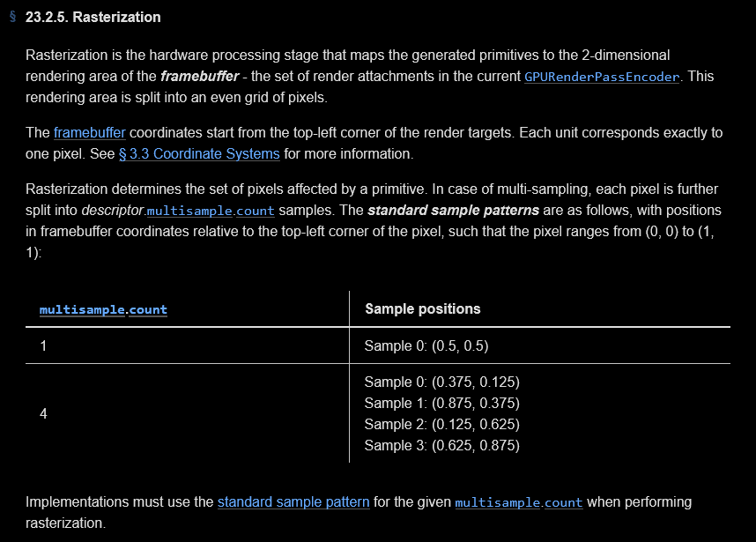The width and height of the screenshot is (756, 542).
Task: Click multisample link after the italic descriptor
Action: (x=189, y=211)
